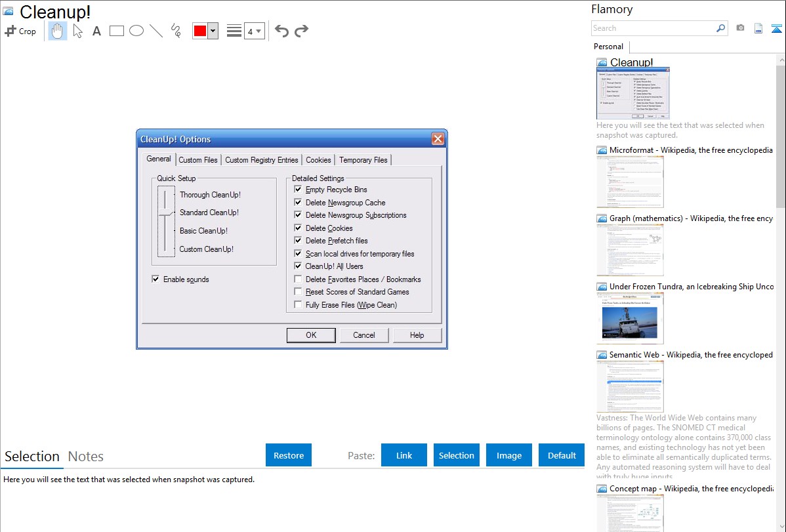Switch to the Notes tab
The image size is (786, 532).
85,457
